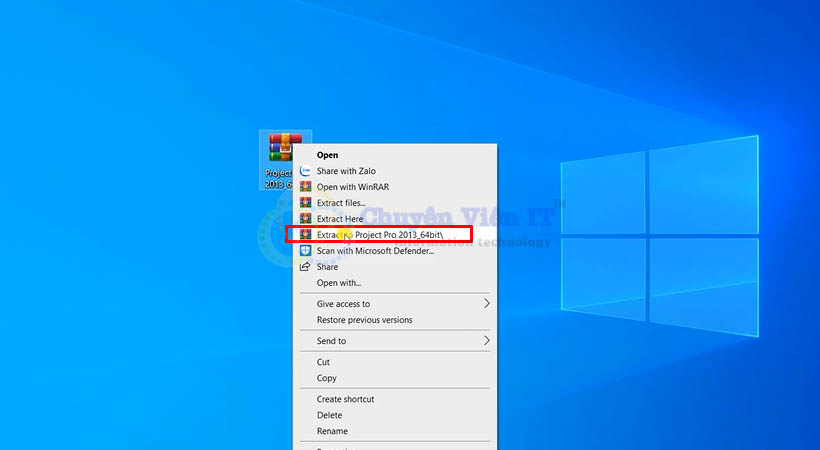Click the Microsoft Defender shield icon

pyautogui.click(x=305, y=251)
